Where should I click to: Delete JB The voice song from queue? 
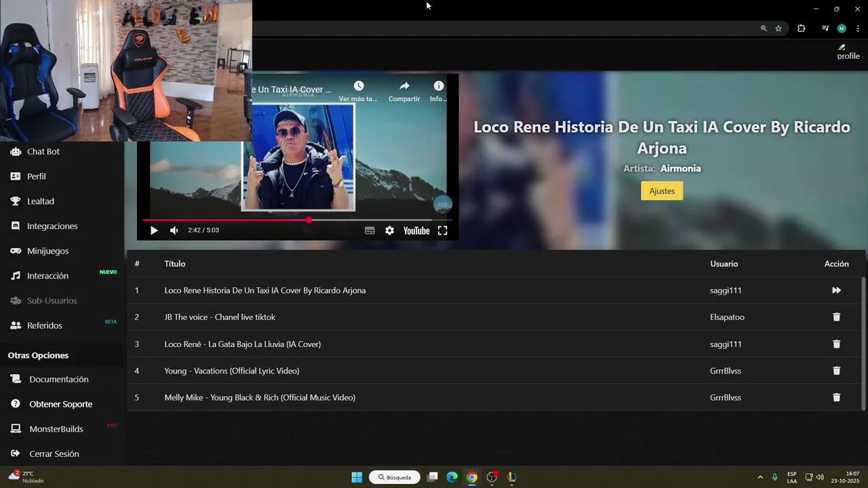pos(836,317)
